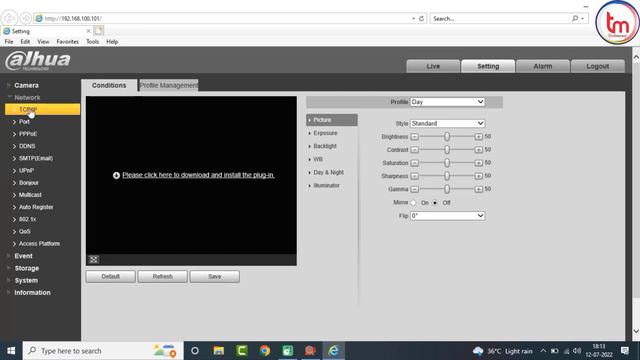Expand the Event menu section
The image size is (640, 360).
(x=23, y=256)
